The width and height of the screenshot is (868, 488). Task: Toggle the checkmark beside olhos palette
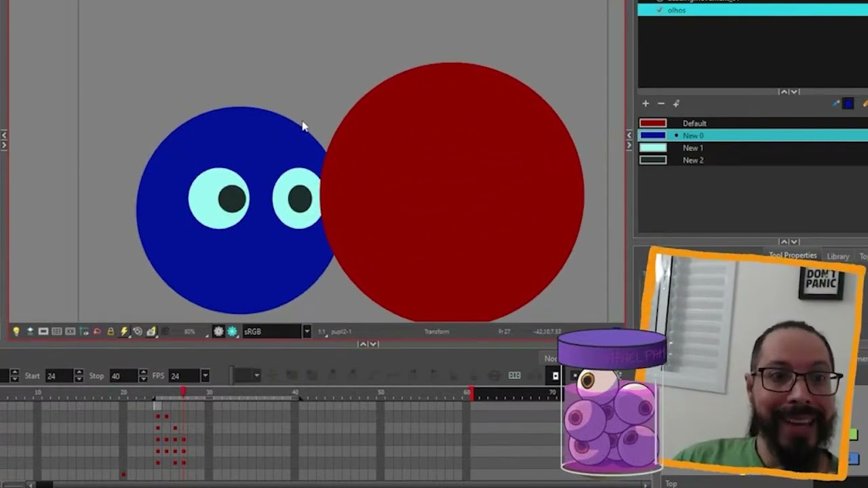[660, 10]
